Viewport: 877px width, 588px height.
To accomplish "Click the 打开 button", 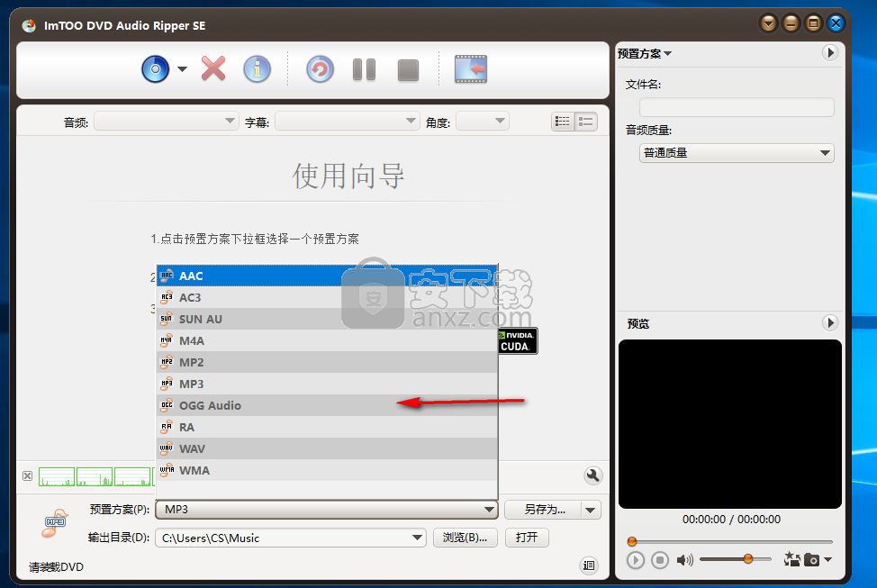I will (527, 538).
